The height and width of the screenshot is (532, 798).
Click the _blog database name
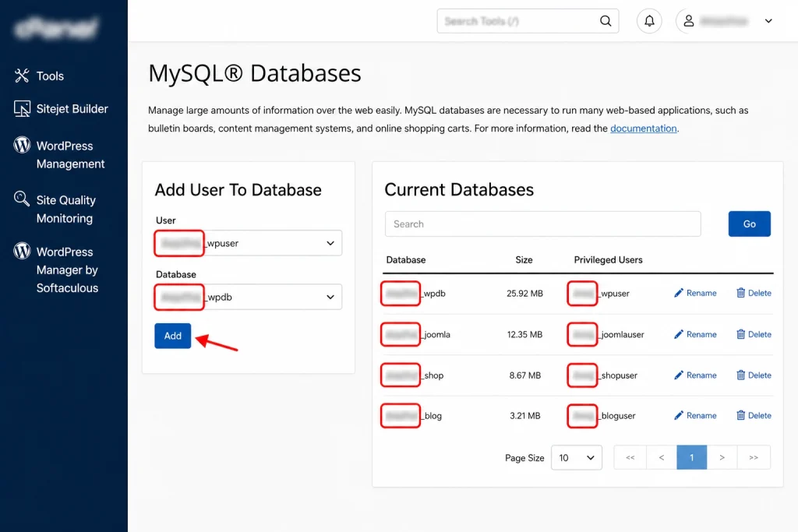(x=411, y=415)
